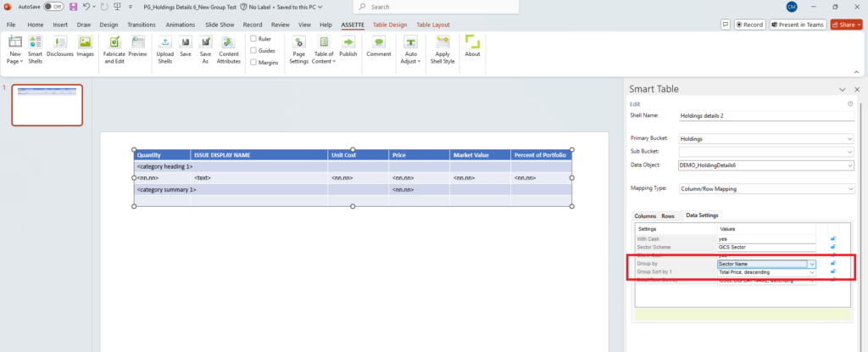Close the Smart Table pane
The height and width of the screenshot is (352, 868).
coord(857,89)
